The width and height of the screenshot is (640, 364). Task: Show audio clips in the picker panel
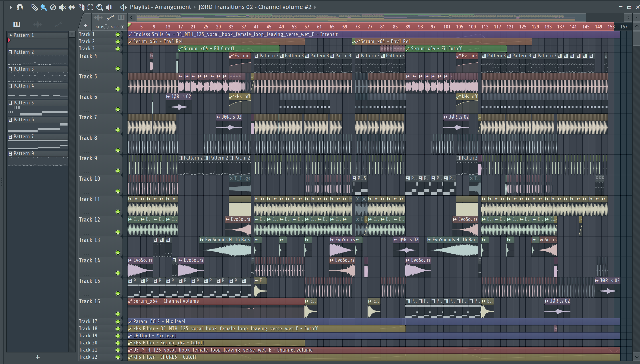pyautogui.click(x=38, y=24)
